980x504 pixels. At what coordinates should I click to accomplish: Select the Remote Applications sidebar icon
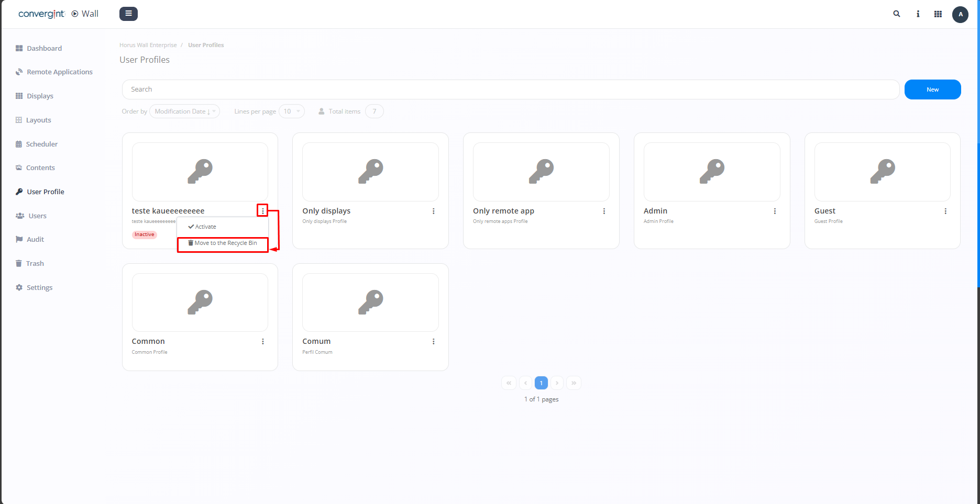(x=19, y=72)
